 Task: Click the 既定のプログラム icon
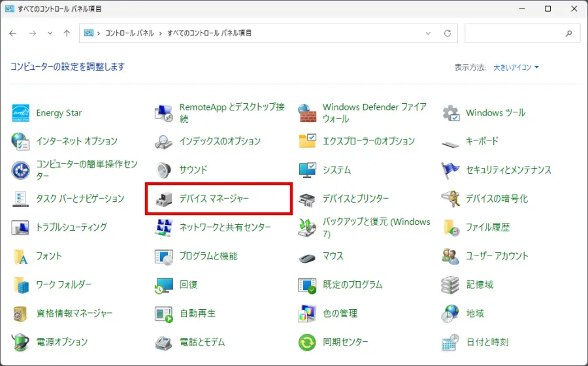click(x=307, y=284)
